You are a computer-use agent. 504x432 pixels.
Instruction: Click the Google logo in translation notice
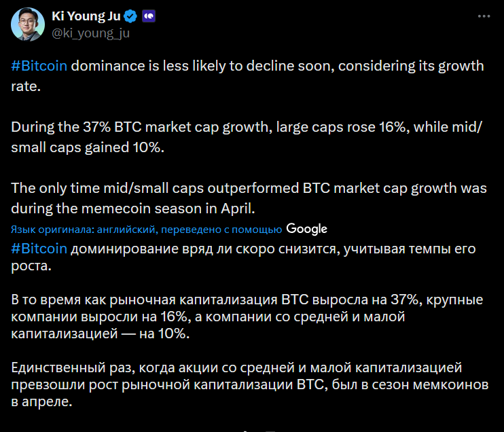(x=306, y=229)
